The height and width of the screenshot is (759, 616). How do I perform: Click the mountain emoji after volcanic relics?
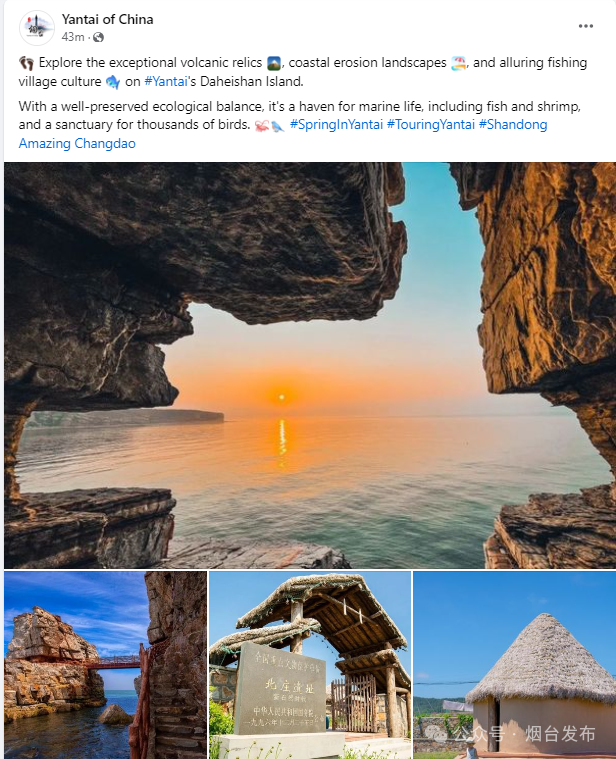click(274, 63)
